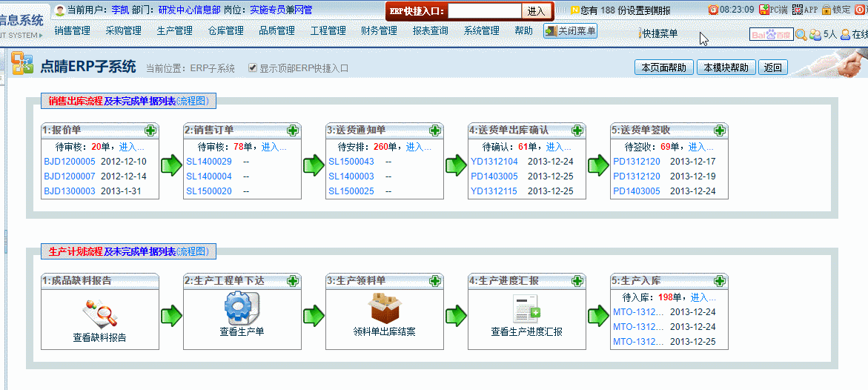Open quotation link BJD1200005
868x390 pixels.
(x=70, y=162)
